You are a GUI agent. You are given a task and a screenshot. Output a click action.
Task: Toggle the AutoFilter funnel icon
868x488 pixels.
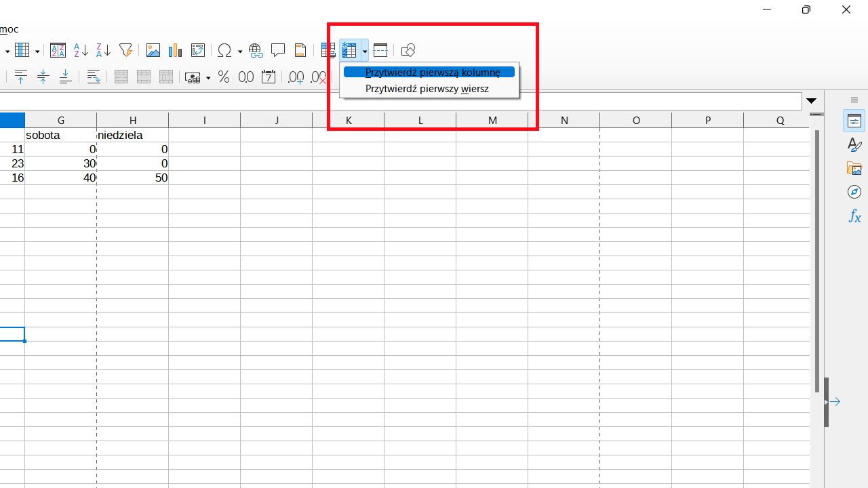click(125, 50)
